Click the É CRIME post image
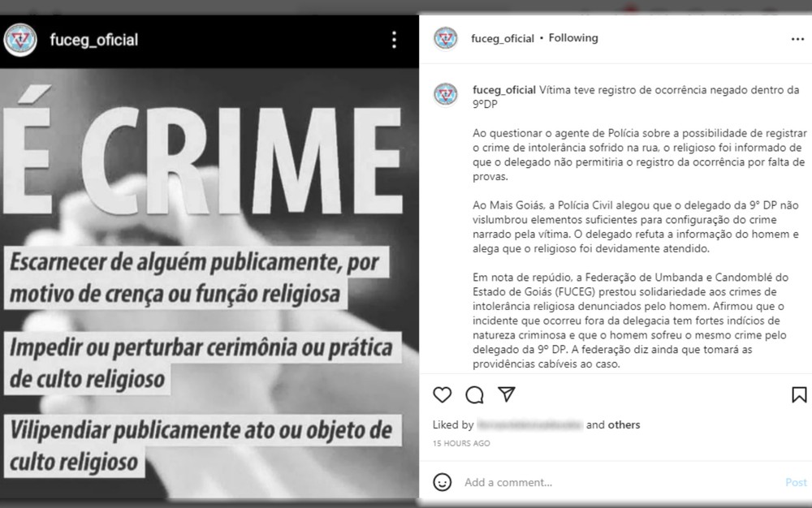 click(x=209, y=283)
